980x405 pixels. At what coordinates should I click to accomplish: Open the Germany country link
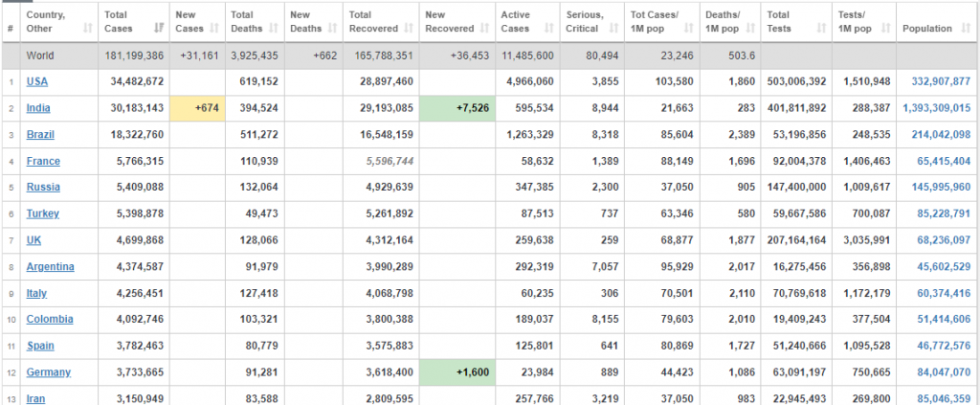48,371
